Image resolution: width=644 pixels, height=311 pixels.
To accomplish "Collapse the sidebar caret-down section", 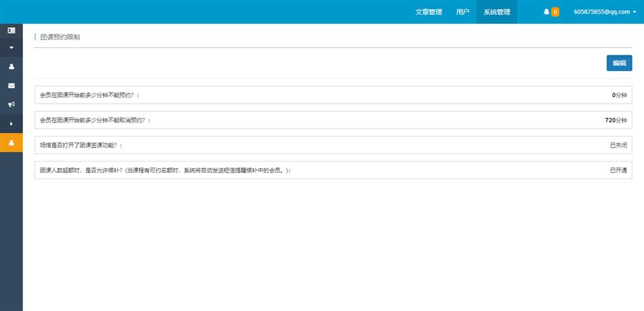I will [11, 48].
